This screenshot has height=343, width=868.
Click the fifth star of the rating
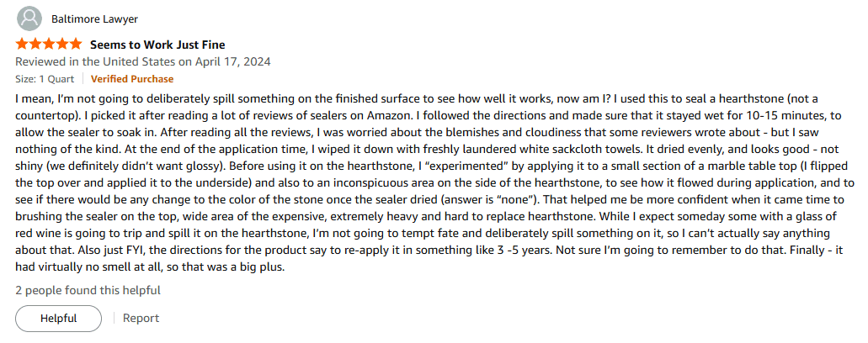coord(76,45)
